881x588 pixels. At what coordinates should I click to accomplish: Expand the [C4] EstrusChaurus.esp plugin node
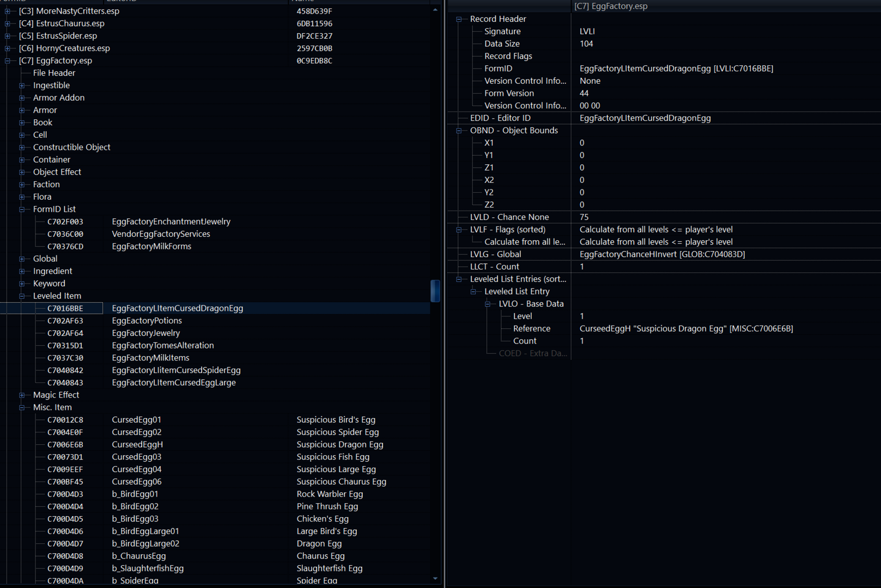pyautogui.click(x=8, y=23)
